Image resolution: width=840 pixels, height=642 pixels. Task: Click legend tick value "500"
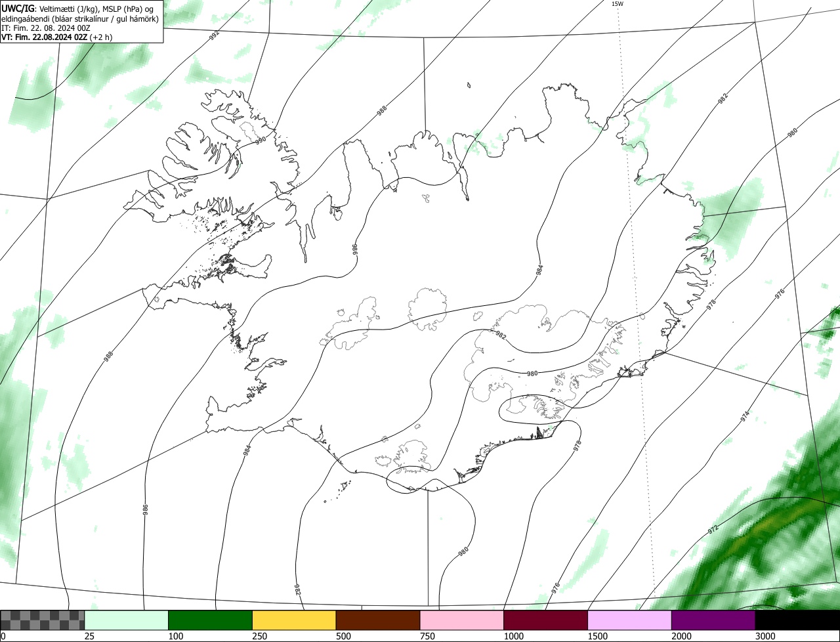click(x=343, y=637)
